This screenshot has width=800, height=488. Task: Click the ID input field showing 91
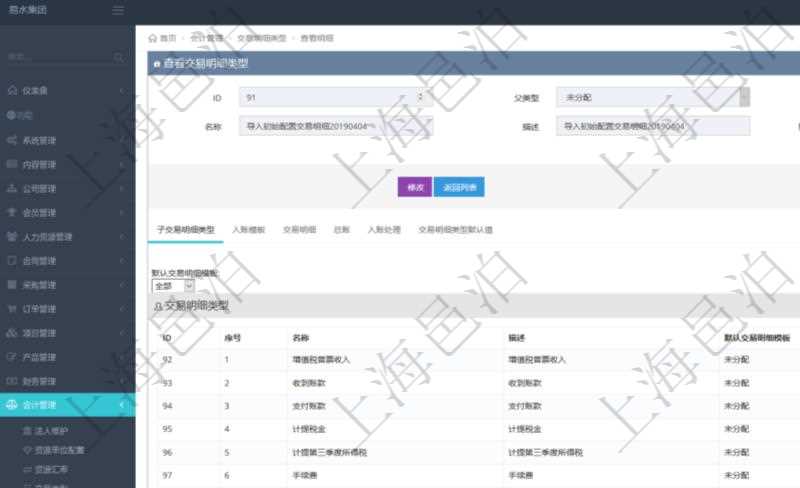(336, 97)
